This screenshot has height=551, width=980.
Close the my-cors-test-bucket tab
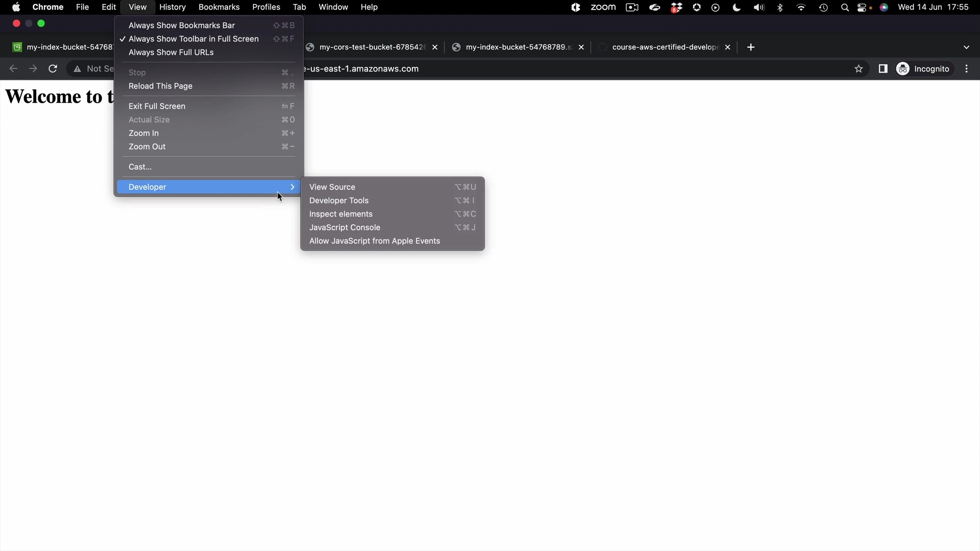coord(434,47)
